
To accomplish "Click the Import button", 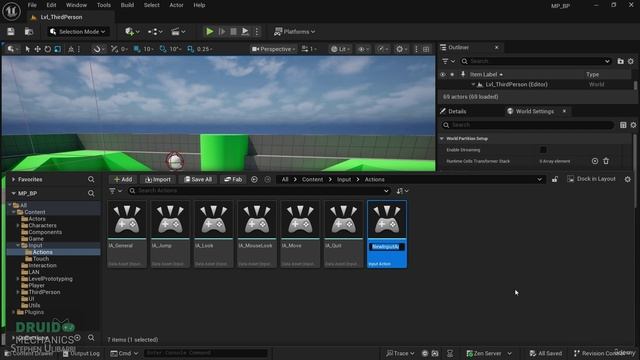I will 158,179.
